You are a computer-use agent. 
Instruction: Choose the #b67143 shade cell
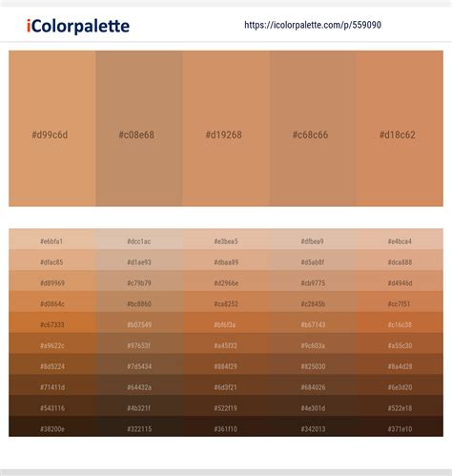313,322
